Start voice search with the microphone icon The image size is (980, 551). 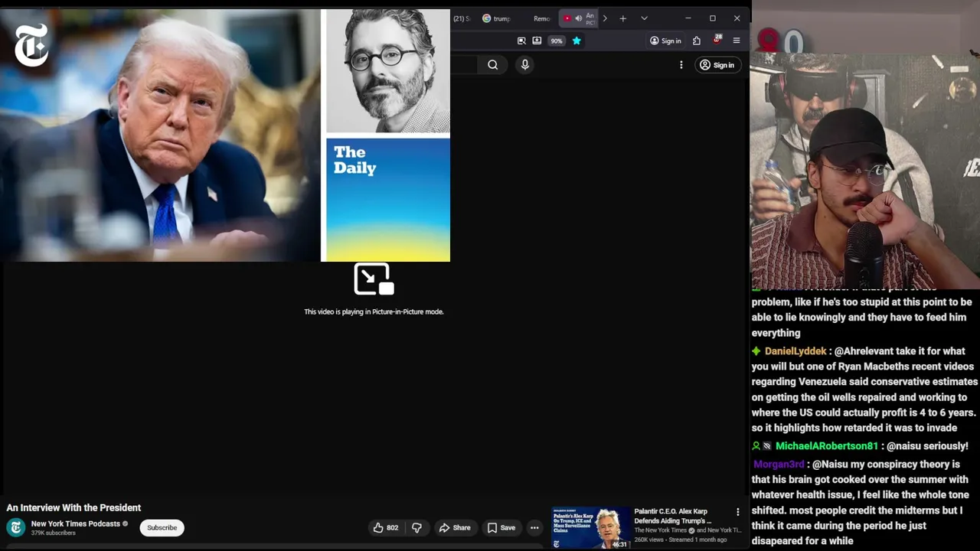525,65
